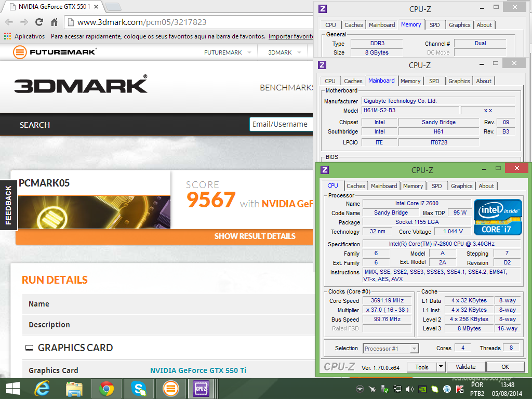The image size is (532, 399).
Task: Open the Futuremark orange taskbar app
Action: point(170,389)
